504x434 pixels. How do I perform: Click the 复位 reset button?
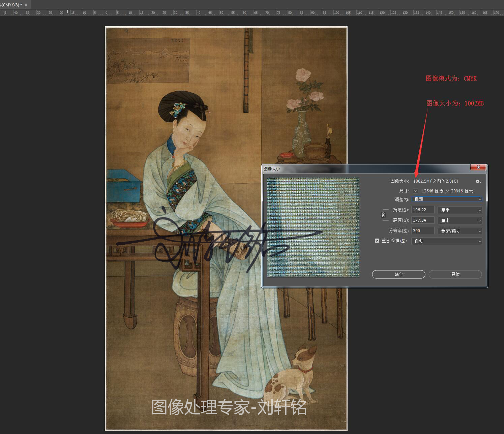pyautogui.click(x=455, y=274)
